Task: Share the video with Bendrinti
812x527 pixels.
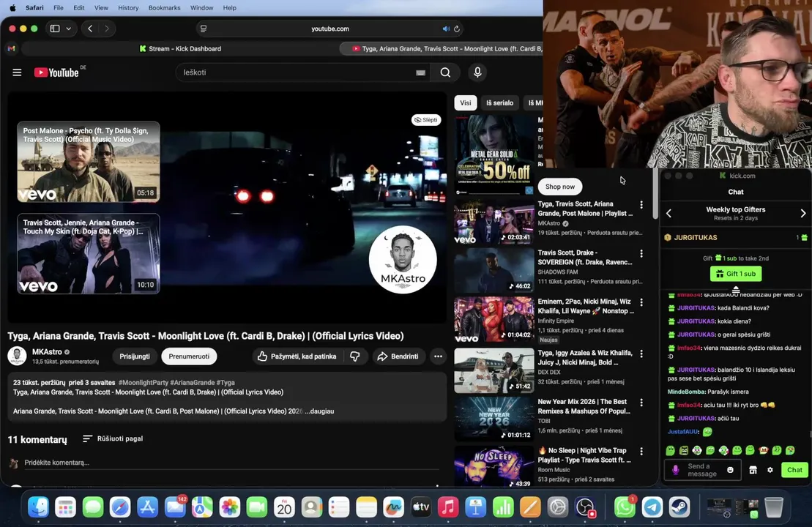Action: click(398, 356)
